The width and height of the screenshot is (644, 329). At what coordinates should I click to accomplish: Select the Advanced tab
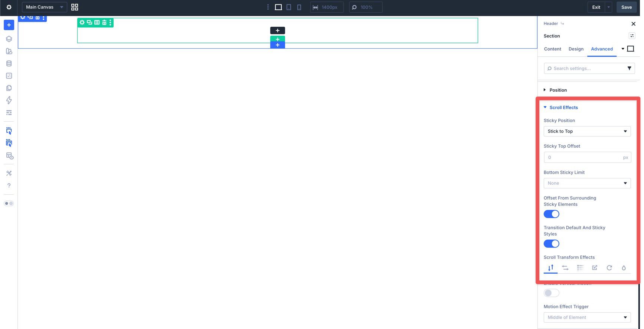[x=602, y=49]
